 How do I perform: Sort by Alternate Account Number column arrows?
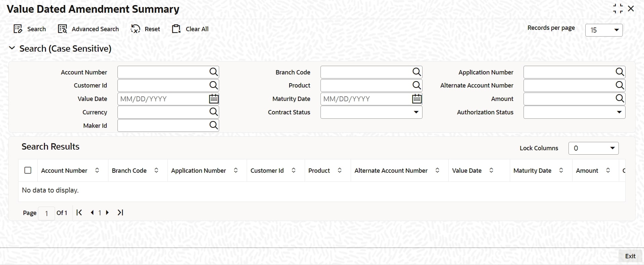click(437, 170)
